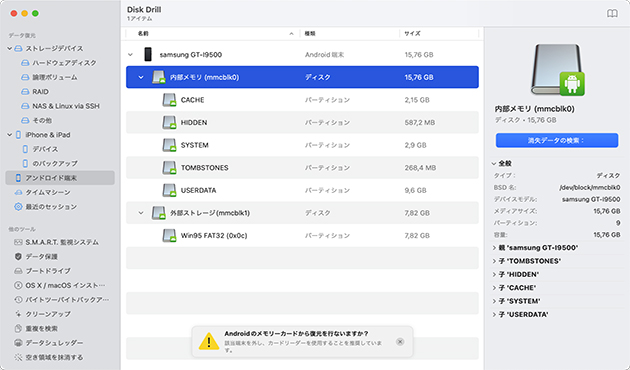Select the TOMBSTONES partition disk icon
The width and height of the screenshot is (630, 370).
pyautogui.click(x=170, y=168)
